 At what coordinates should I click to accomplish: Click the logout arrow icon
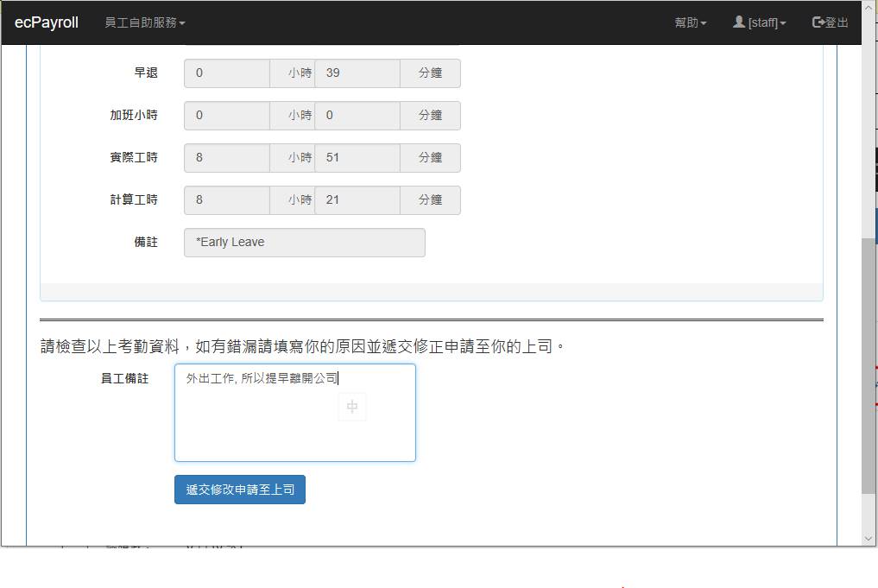point(818,22)
